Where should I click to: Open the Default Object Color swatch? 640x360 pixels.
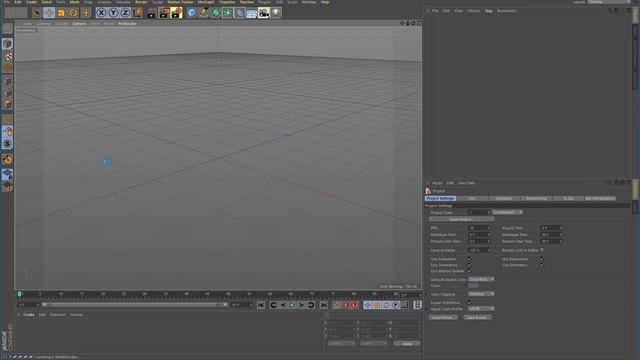coord(473,286)
